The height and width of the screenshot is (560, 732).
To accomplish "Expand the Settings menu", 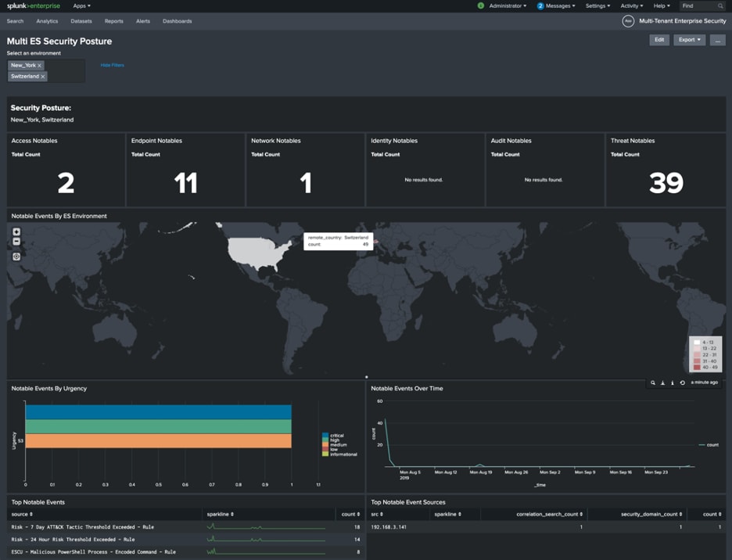I will [x=597, y=6].
